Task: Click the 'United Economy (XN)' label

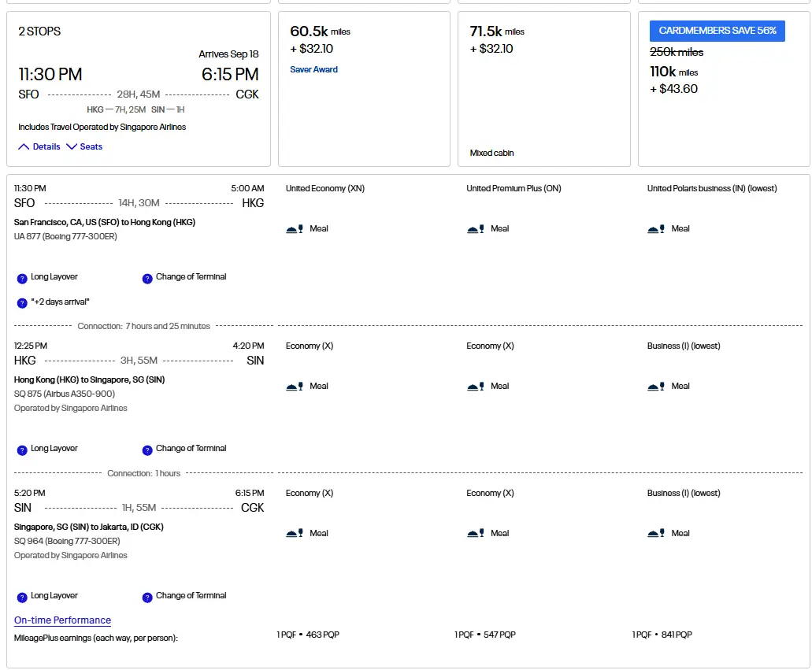Action: point(325,188)
